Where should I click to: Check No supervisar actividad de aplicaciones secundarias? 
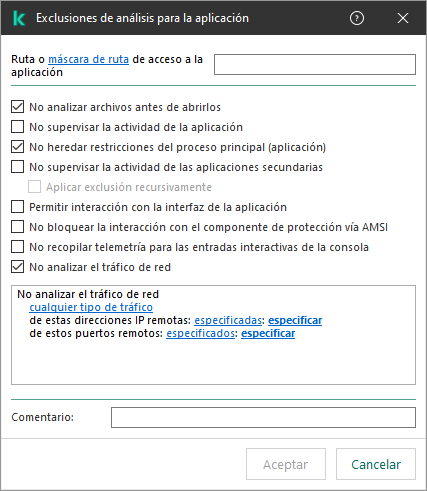pyautogui.click(x=17, y=167)
